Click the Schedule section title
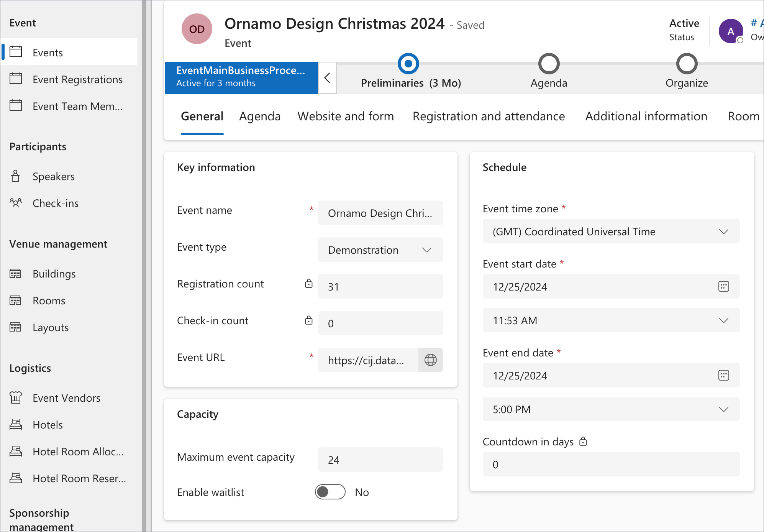 pyautogui.click(x=505, y=167)
